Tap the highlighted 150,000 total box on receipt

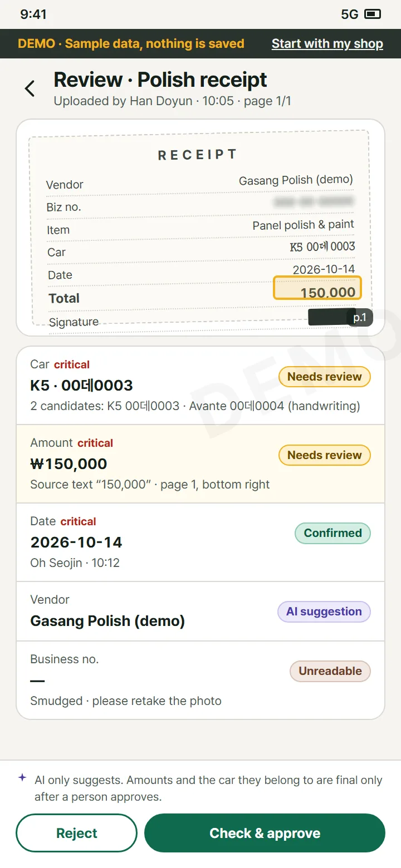(x=317, y=288)
